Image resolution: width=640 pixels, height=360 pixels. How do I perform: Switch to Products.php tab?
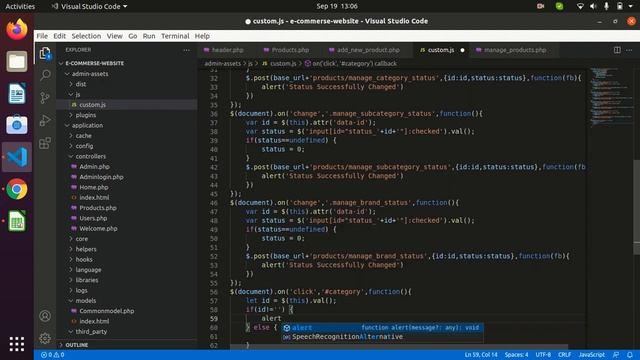pos(290,50)
